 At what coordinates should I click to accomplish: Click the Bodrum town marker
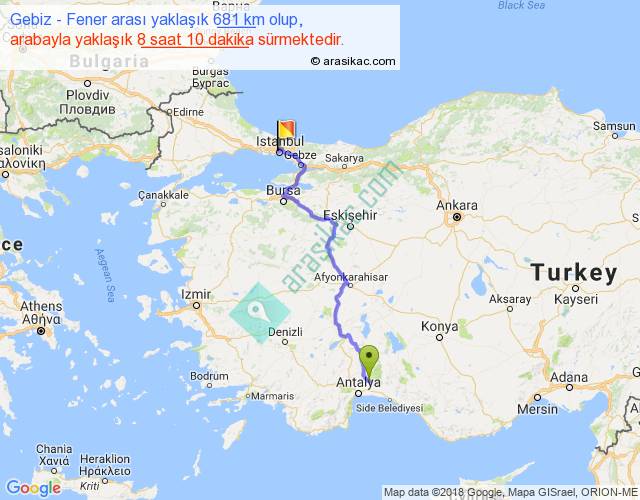pos(209,385)
